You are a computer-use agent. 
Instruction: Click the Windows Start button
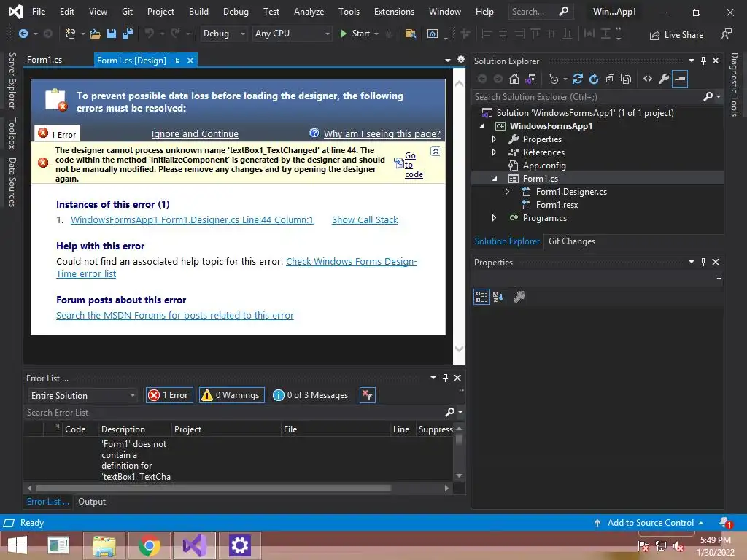point(18,545)
